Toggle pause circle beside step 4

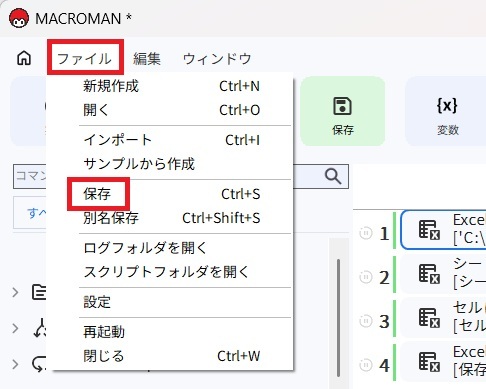coord(366,365)
